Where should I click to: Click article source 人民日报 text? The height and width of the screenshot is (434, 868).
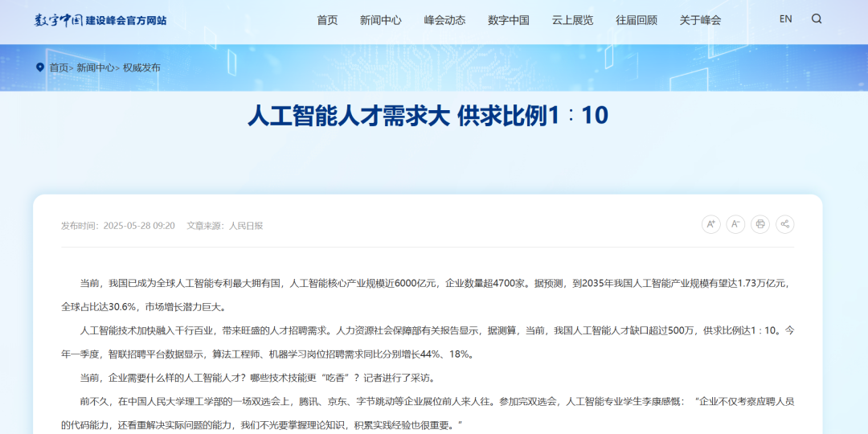click(246, 225)
